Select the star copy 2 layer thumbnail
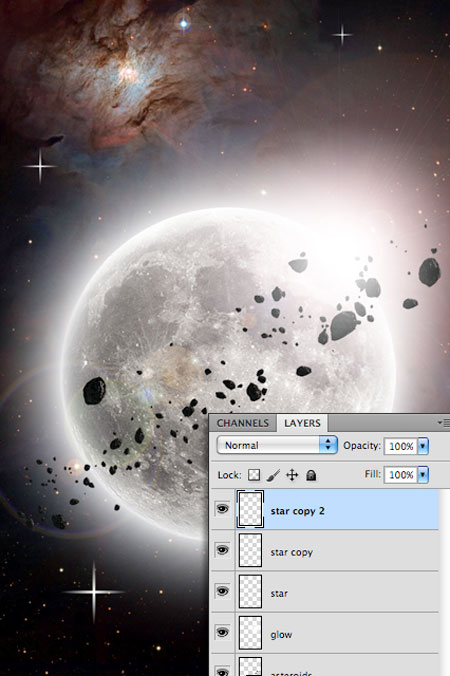The image size is (450, 676). (250, 509)
